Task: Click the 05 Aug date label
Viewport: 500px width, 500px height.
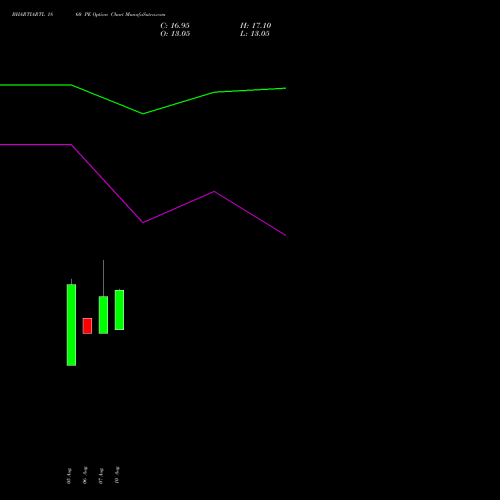Action: [x=69, y=476]
